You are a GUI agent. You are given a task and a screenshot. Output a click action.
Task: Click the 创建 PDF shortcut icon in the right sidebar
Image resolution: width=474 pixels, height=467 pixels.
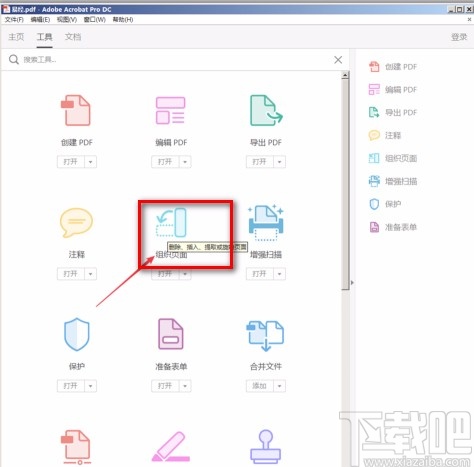tap(374, 67)
